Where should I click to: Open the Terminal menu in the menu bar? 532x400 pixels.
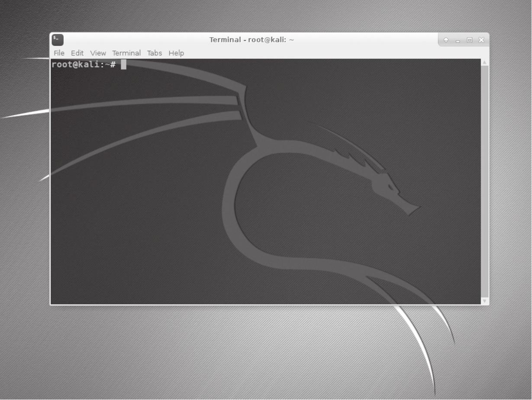pos(126,53)
